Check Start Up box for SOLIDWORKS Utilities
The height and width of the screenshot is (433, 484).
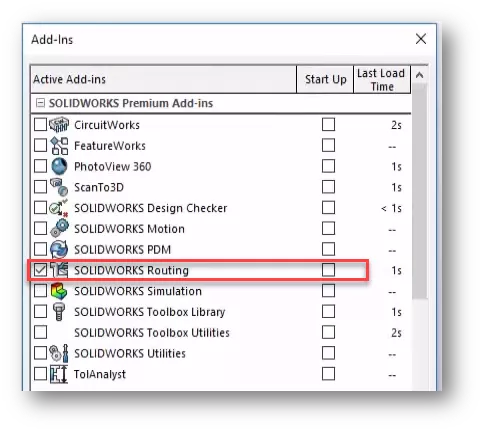[328, 353]
